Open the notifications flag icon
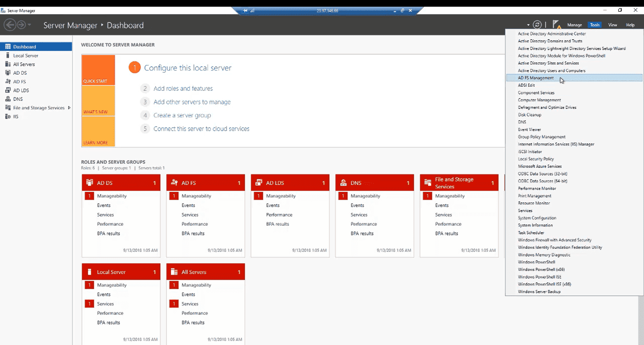This screenshot has height=345, width=644. pos(556,24)
